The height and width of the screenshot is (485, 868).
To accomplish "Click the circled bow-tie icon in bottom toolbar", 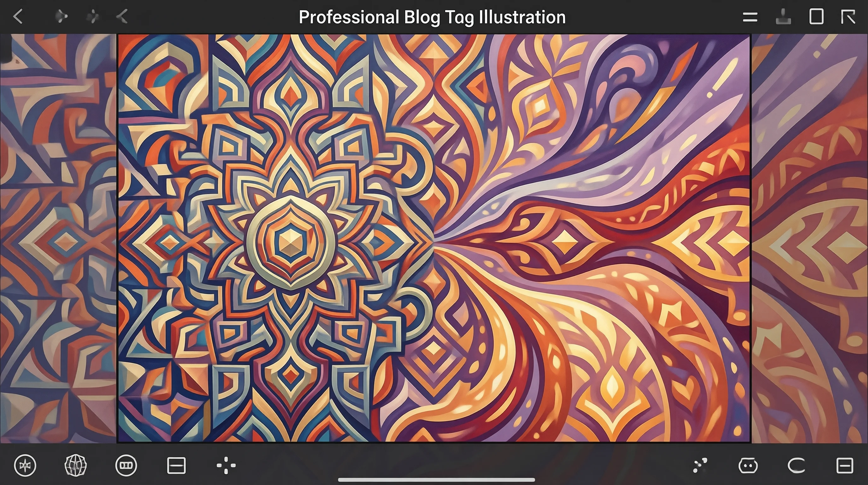I will click(25, 466).
